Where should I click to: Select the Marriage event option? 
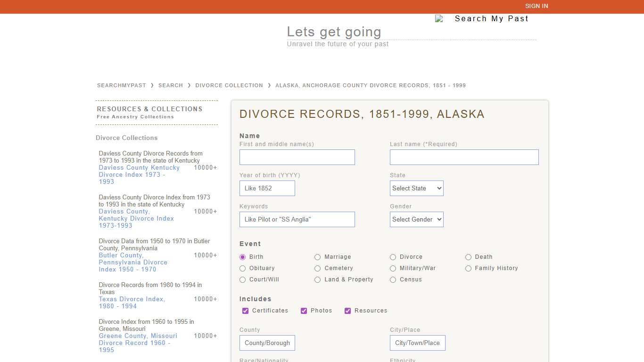tap(318, 257)
